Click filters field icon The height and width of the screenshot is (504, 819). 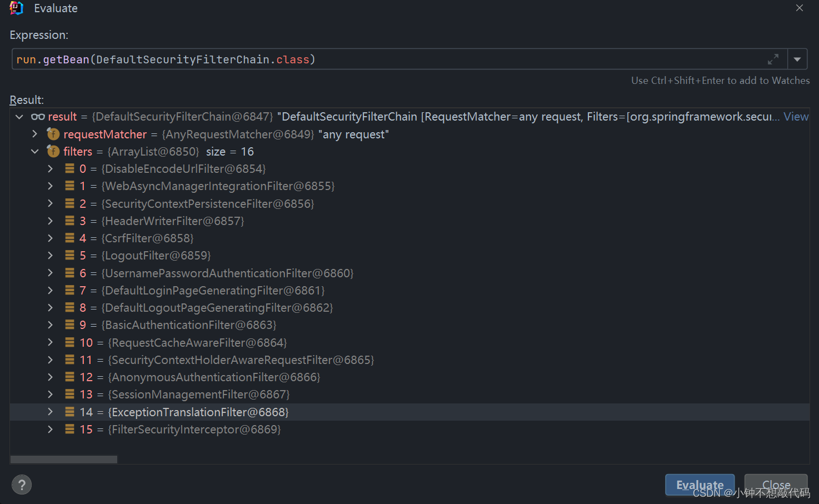coord(53,151)
